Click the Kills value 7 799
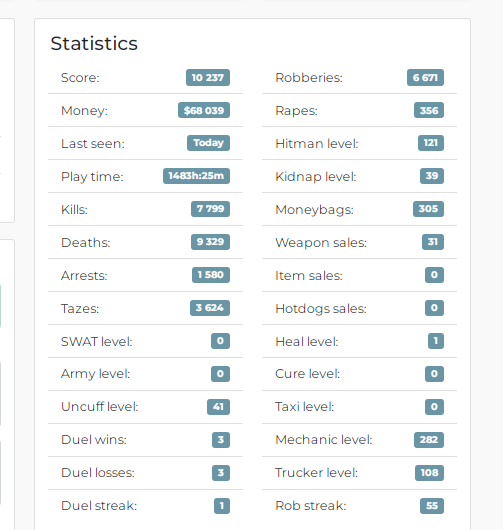 [210, 209]
